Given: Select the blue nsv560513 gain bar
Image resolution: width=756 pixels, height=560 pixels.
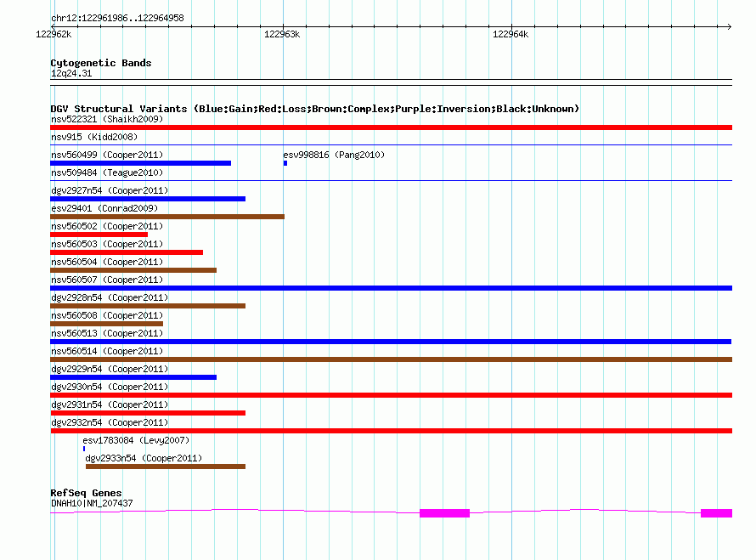Looking at the screenshot, I should pyautogui.click(x=391, y=342).
